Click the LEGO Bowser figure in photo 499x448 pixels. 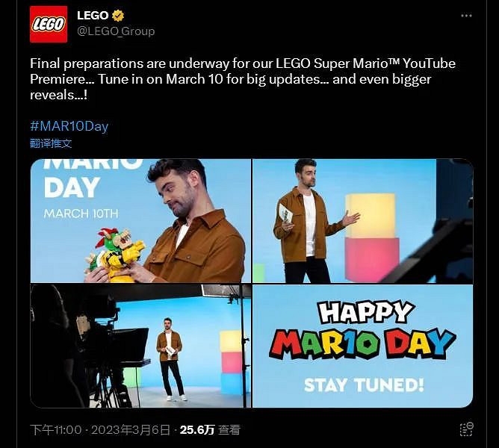(x=114, y=255)
